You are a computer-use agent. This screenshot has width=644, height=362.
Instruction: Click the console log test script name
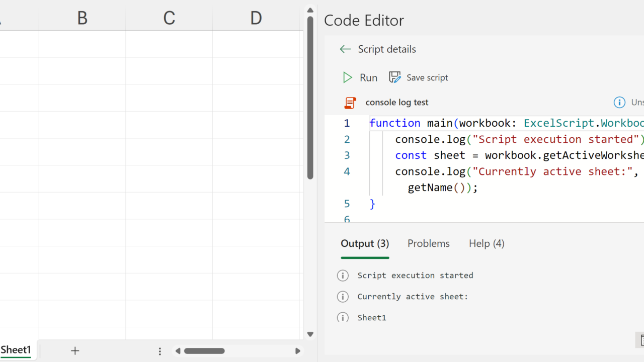click(397, 103)
